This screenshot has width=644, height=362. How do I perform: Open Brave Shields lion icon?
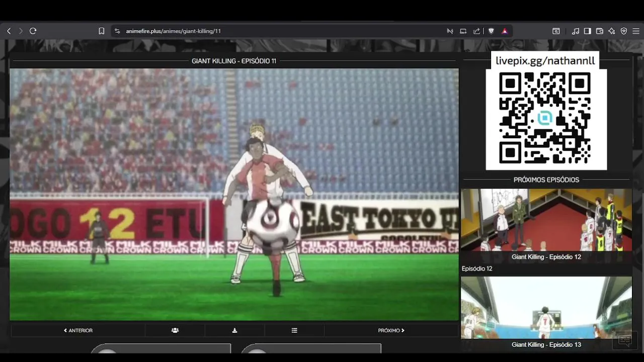(x=491, y=31)
